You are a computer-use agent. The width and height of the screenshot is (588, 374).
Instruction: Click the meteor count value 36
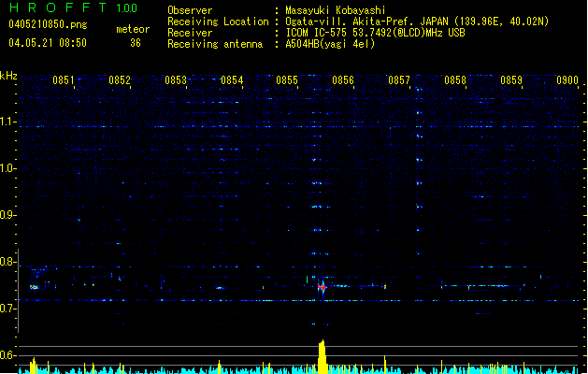click(136, 43)
